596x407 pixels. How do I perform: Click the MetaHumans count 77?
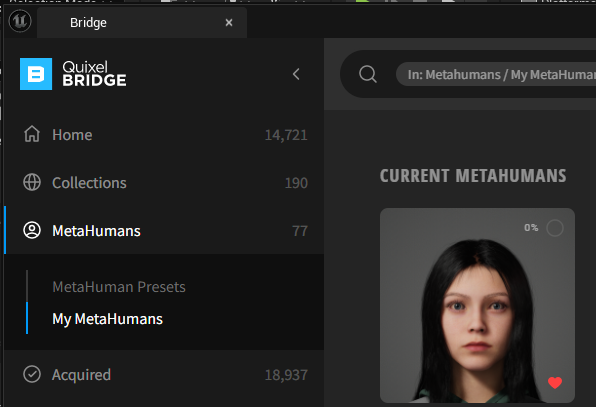(x=300, y=231)
